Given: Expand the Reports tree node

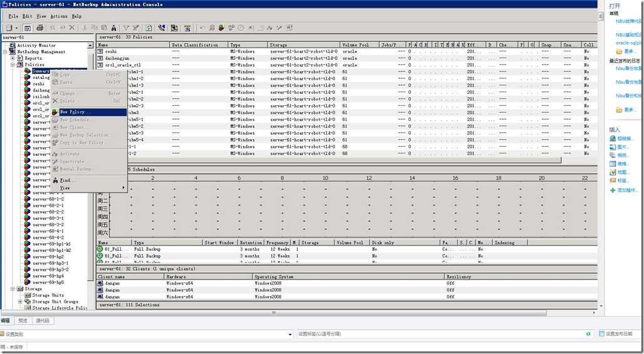Looking at the screenshot, I should pos(13,58).
